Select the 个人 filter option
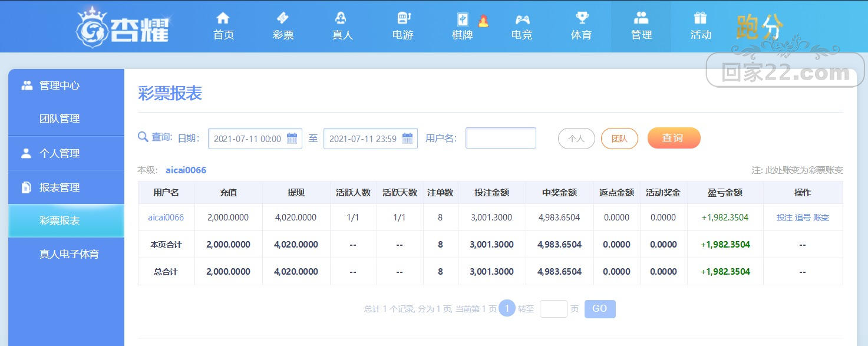This screenshot has width=868, height=346. [x=576, y=139]
